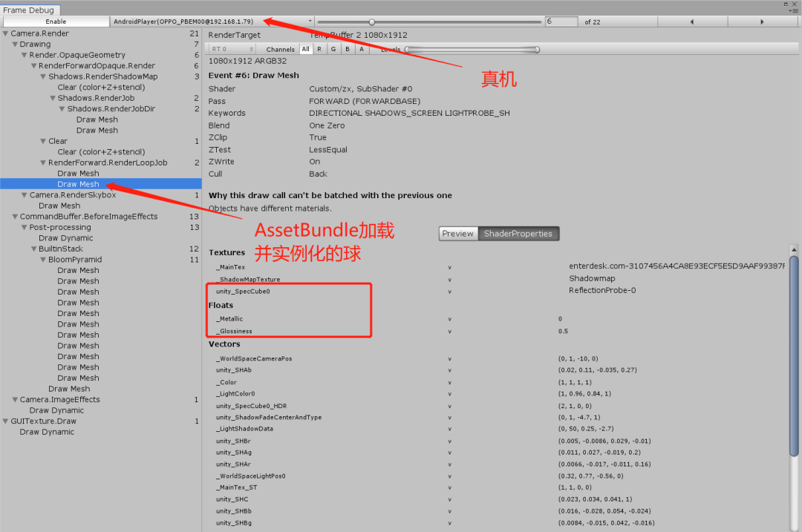This screenshot has height=532, width=802.
Task: Click the _WorldSpaceLightPos0 vector property
Action: (251, 476)
